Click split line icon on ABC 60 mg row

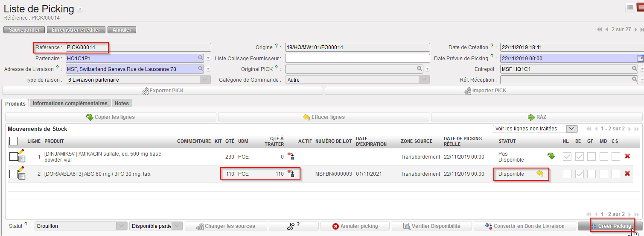coord(291,174)
